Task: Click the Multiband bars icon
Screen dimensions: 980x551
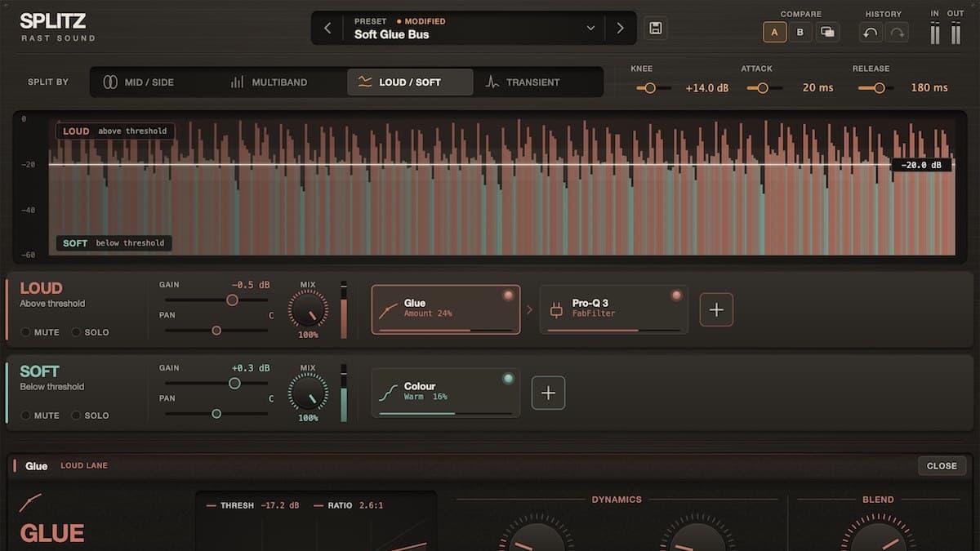Action: pyautogui.click(x=238, y=82)
